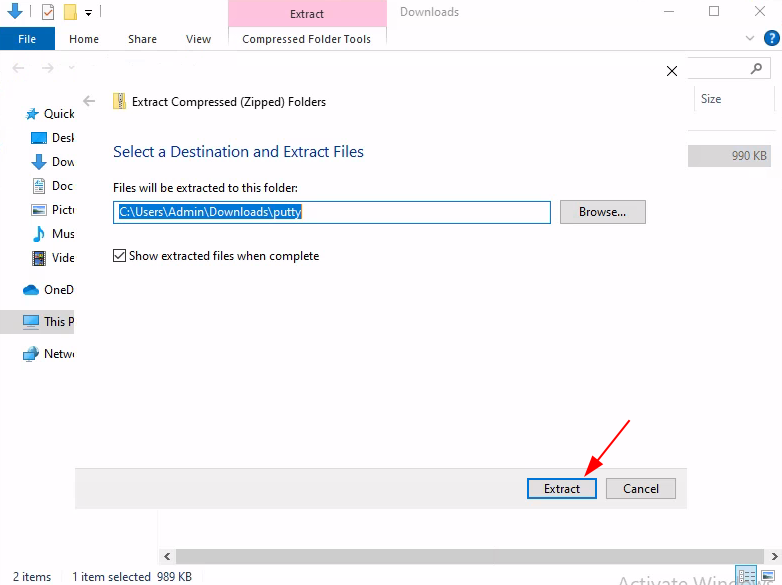782x585 pixels.
Task: Cancel the extraction dialog
Action: pyautogui.click(x=640, y=488)
